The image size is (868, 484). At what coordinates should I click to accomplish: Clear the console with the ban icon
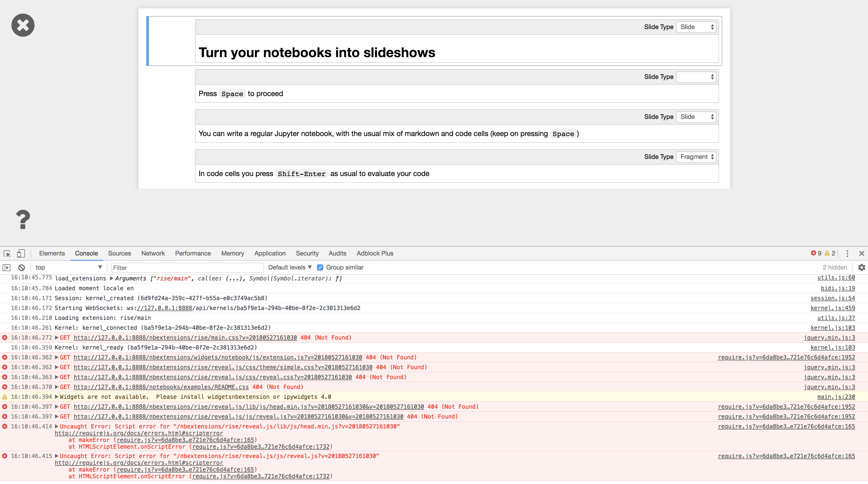coord(22,267)
